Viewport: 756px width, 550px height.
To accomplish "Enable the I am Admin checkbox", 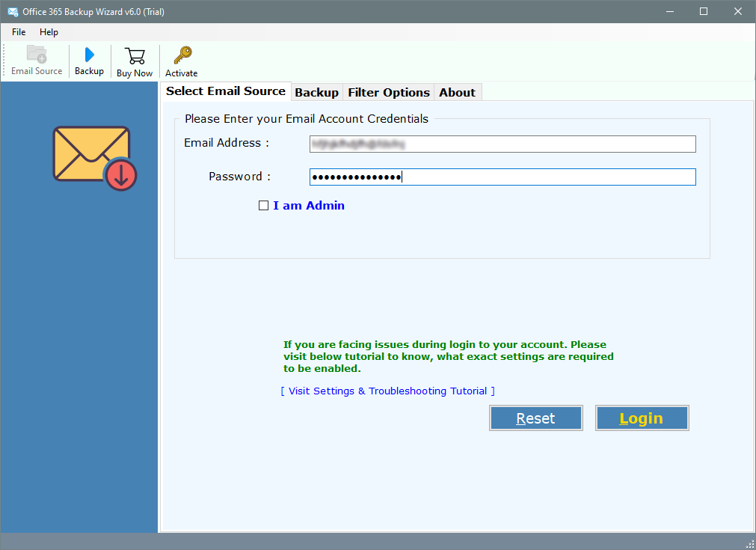I will pos(263,206).
